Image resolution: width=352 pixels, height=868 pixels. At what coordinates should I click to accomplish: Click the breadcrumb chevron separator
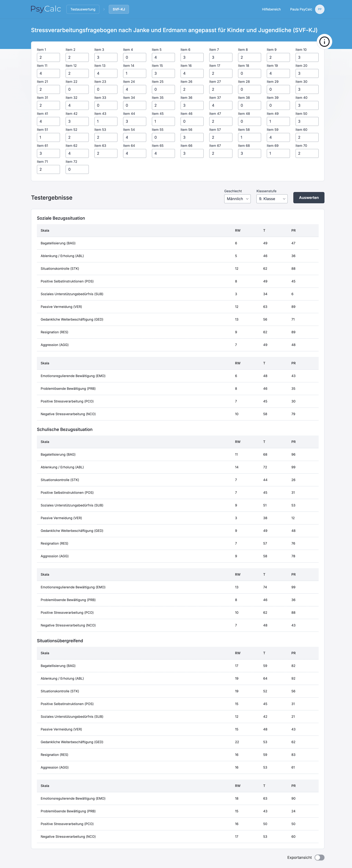pos(104,9)
